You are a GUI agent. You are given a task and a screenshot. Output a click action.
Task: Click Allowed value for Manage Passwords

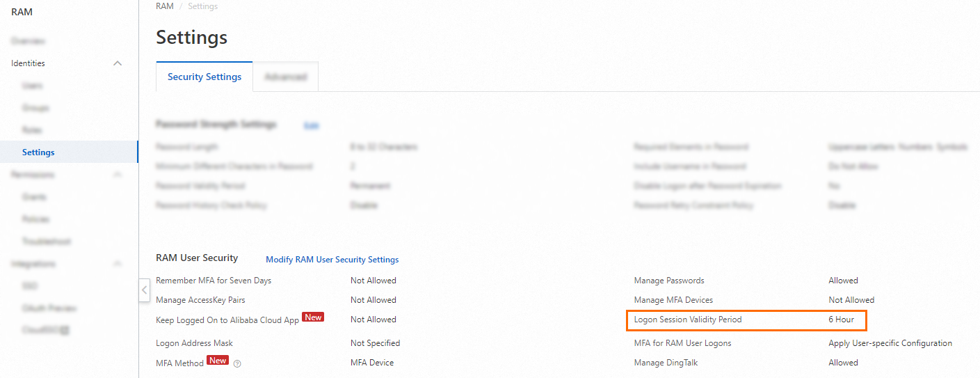click(843, 281)
